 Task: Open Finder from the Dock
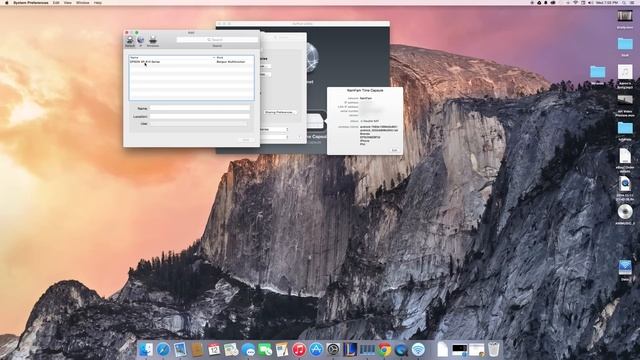pyautogui.click(x=146, y=350)
